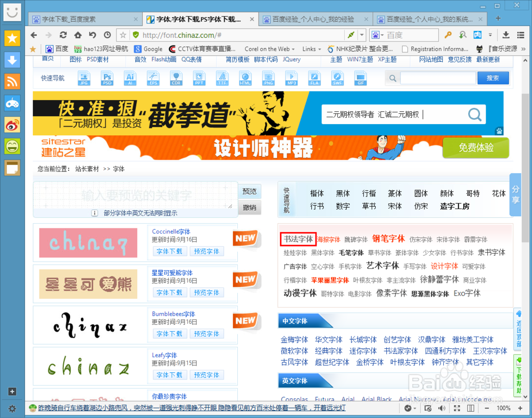This screenshot has height=418, width=532.
Task: Open the 钢笔字体 link
Action: (388, 239)
